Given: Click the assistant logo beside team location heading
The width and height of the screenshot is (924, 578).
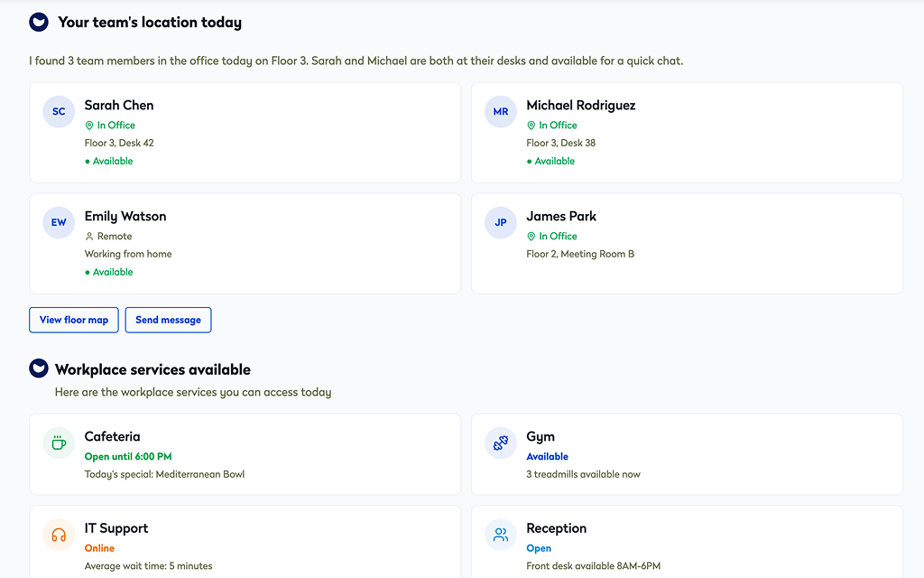Looking at the screenshot, I should point(39,22).
